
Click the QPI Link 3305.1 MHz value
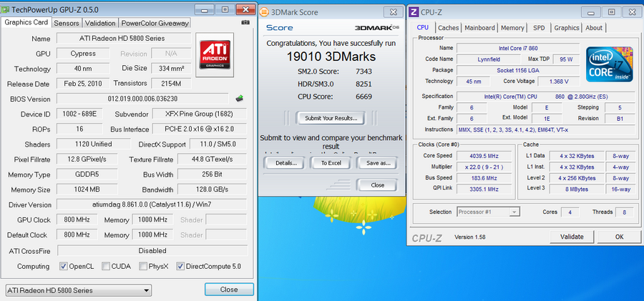tap(484, 189)
